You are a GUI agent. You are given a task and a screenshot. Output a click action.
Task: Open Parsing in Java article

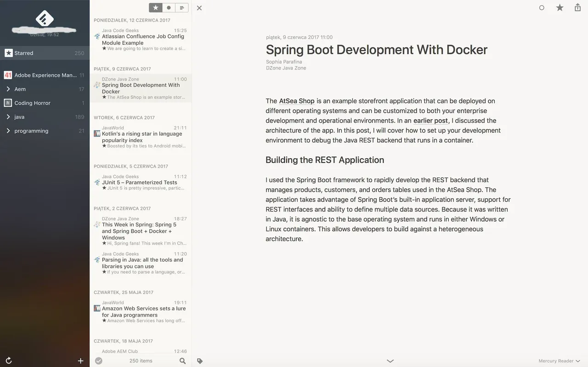[141, 263]
